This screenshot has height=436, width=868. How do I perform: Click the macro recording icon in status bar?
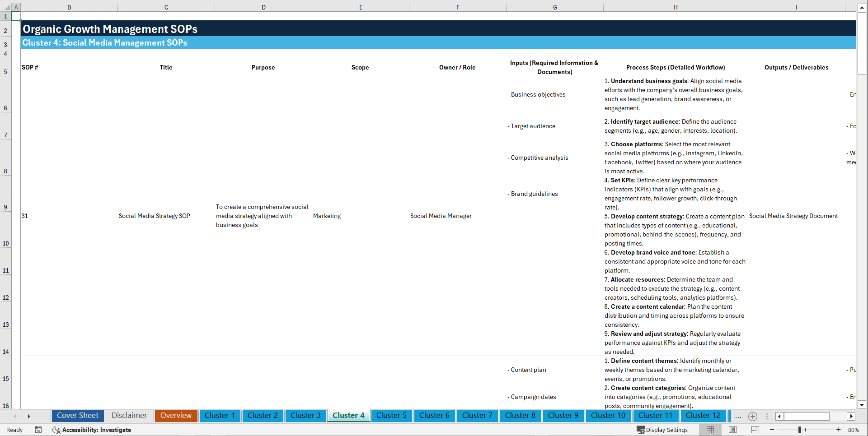coord(38,430)
